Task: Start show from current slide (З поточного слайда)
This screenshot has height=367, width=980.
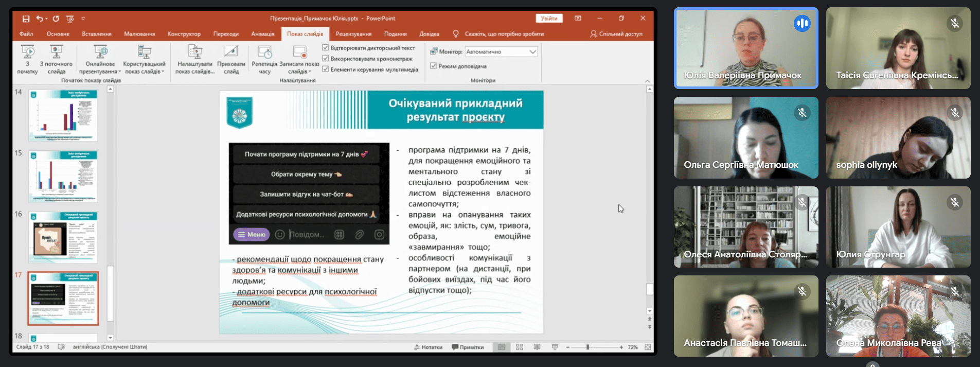Action: coord(56,60)
